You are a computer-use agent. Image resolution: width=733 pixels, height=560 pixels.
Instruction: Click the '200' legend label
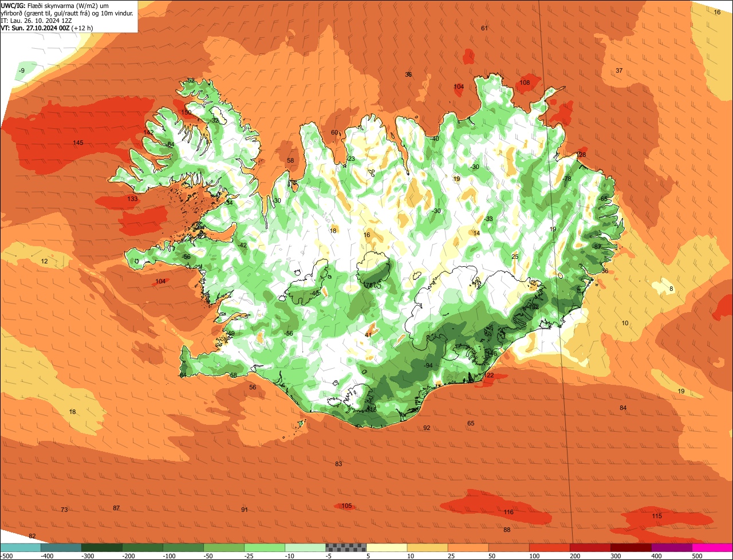[x=575, y=556]
